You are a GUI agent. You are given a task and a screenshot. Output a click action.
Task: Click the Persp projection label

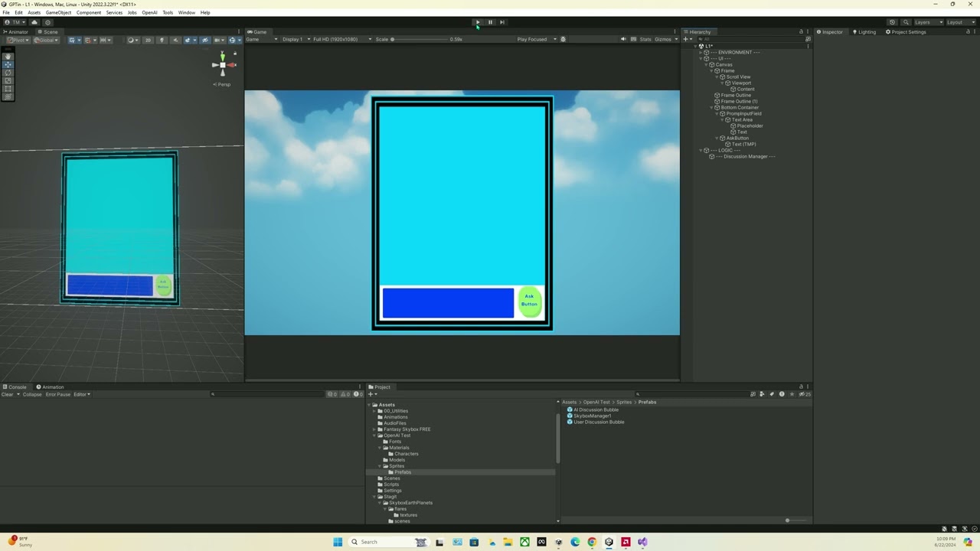222,84
